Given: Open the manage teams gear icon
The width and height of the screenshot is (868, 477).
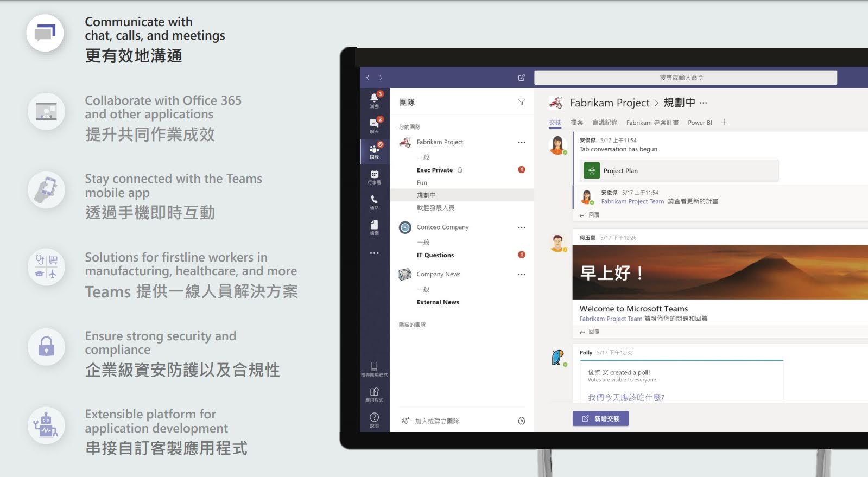Looking at the screenshot, I should pos(521,421).
